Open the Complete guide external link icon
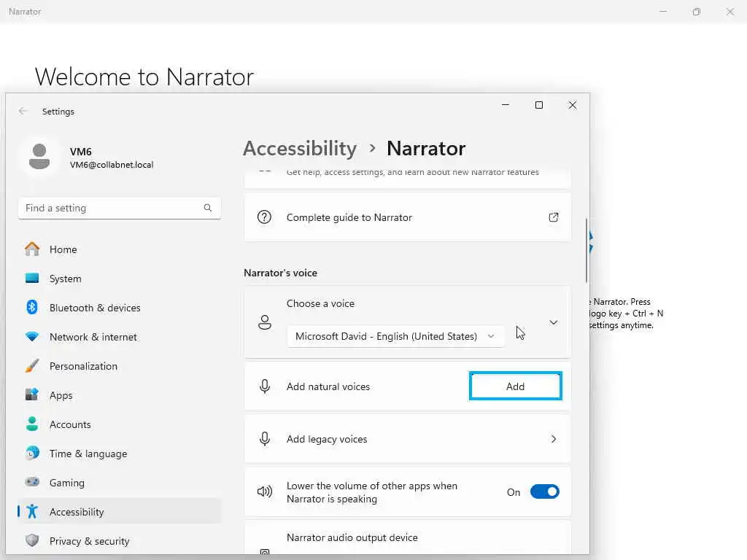The width and height of the screenshot is (747, 560). pyautogui.click(x=554, y=217)
